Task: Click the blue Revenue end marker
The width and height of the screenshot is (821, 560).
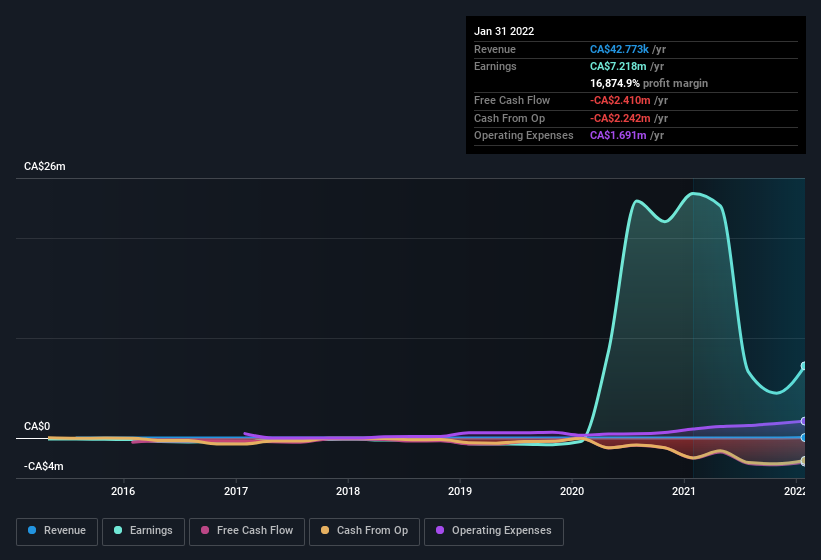Action: pos(803,438)
